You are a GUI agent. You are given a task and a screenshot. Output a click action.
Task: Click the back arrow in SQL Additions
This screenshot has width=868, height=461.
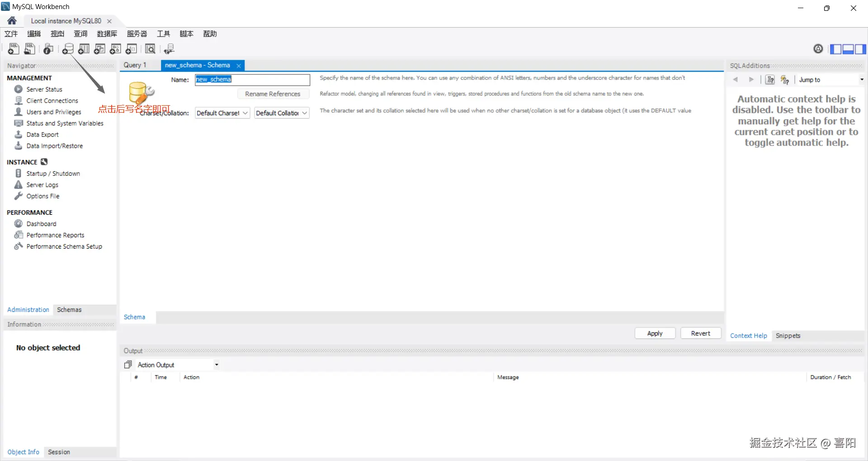tap(736, 80)
